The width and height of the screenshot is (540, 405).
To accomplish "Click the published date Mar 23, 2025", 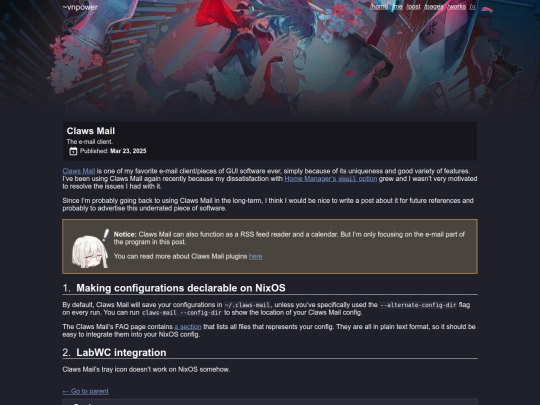I will tap(128, 151).
